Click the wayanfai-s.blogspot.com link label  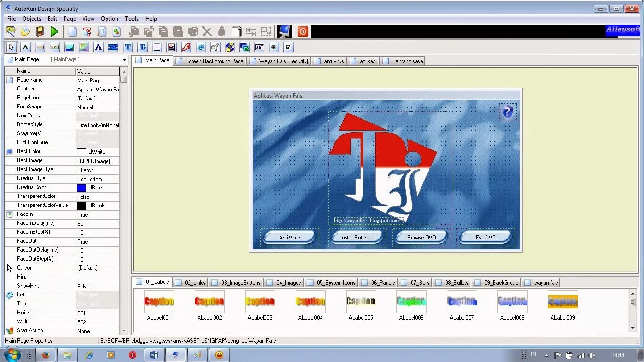(x=366, y=220)
